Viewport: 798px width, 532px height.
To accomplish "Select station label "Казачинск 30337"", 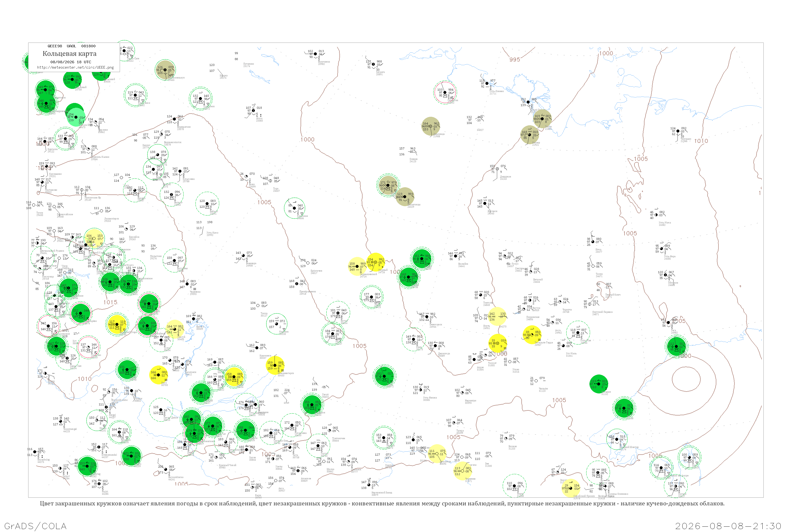I will [x=265, y=357].
